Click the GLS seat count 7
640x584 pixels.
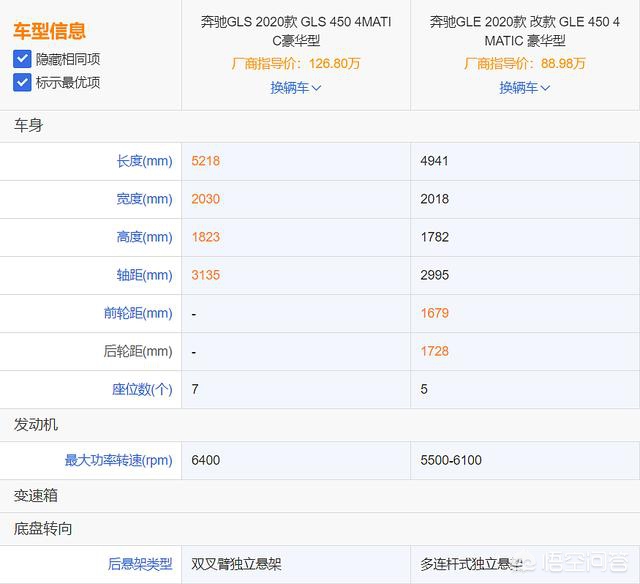coord(195,389)
